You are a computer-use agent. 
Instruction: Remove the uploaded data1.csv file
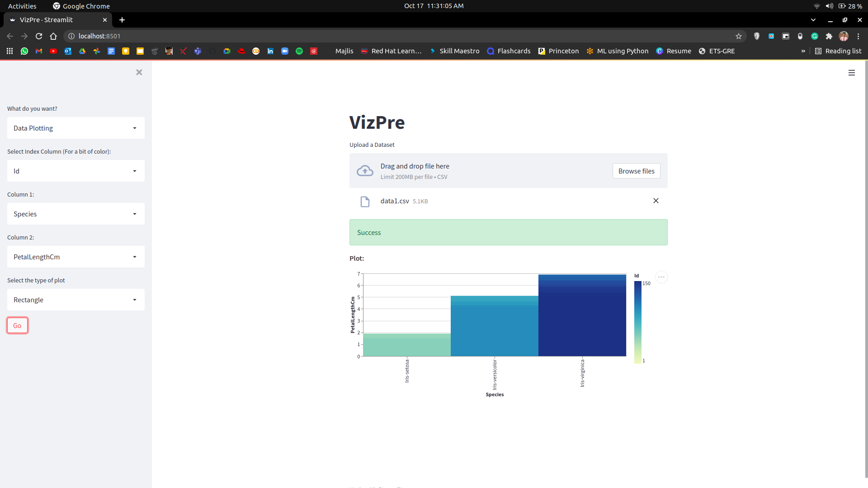point(656,201)
